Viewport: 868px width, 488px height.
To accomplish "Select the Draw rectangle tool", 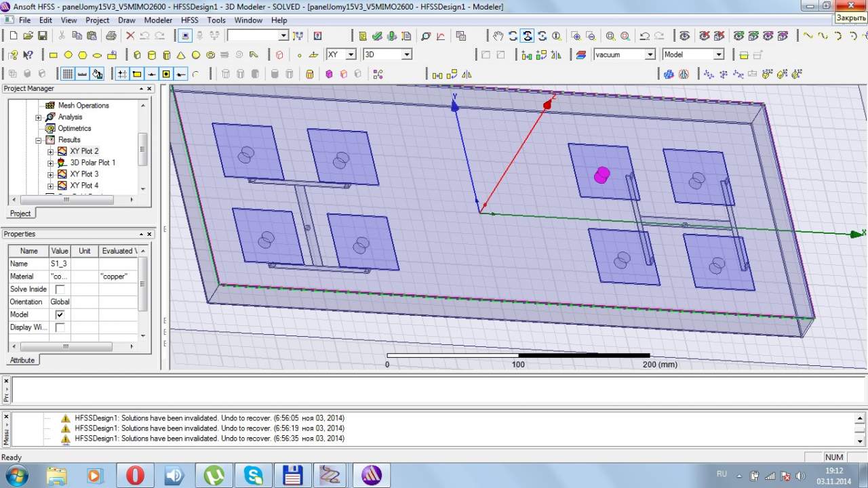I will click(54, 55).
